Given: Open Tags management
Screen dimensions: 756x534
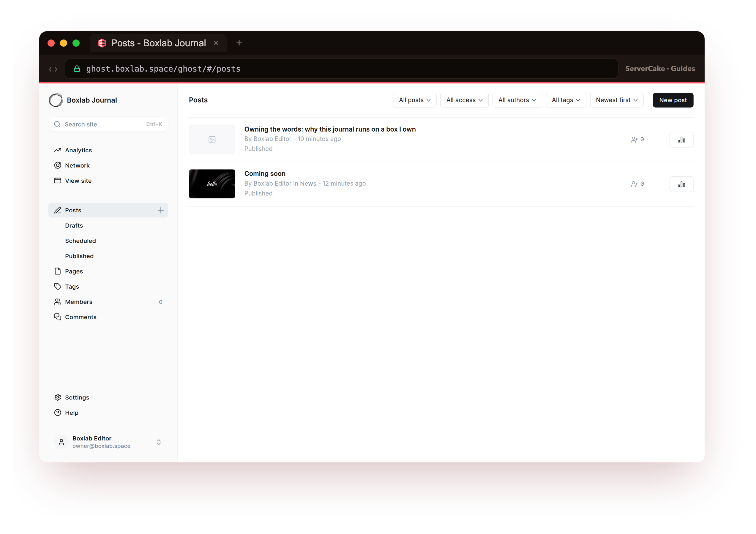Looking at the screenshot, I should [108, 286].
